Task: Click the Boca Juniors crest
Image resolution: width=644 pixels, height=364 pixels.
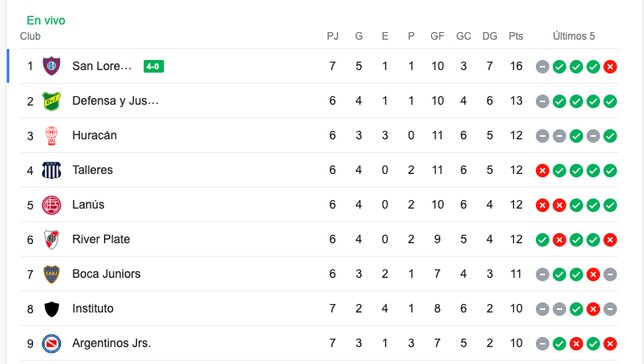Action: pos(52,274)
